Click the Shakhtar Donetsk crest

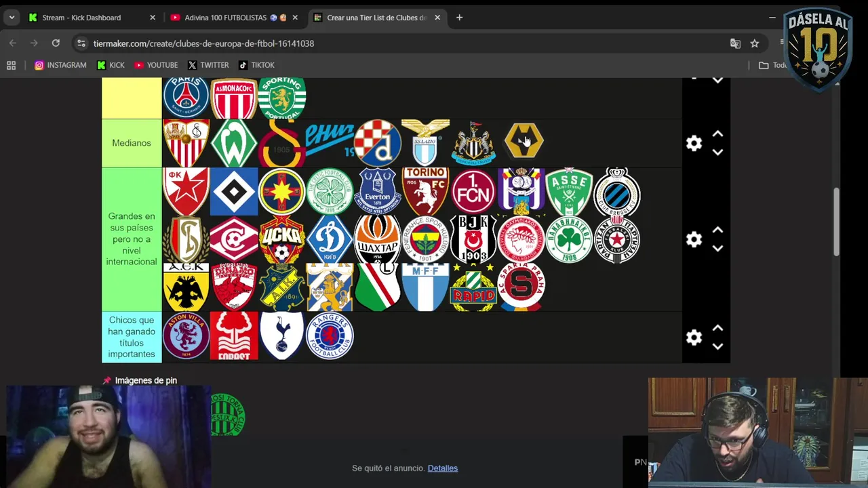coord(378,240)
